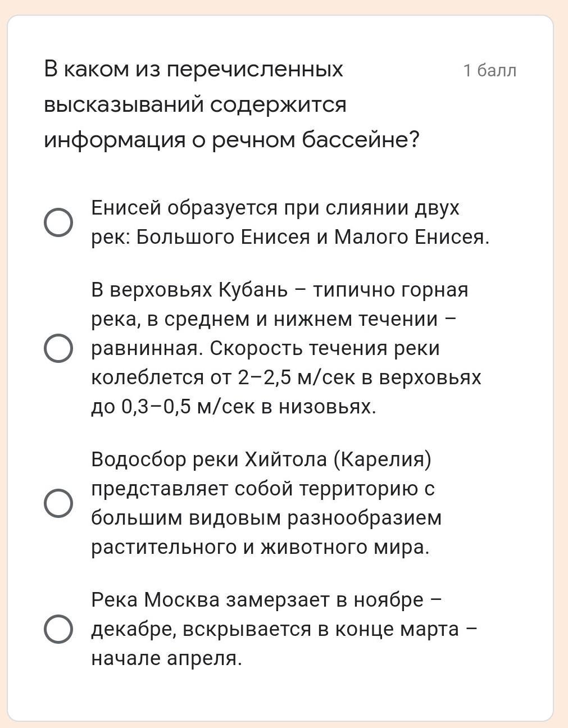Click the question heading 'В каком из перечисленных'
Screen dimensions: 568x728
(194, 70)
